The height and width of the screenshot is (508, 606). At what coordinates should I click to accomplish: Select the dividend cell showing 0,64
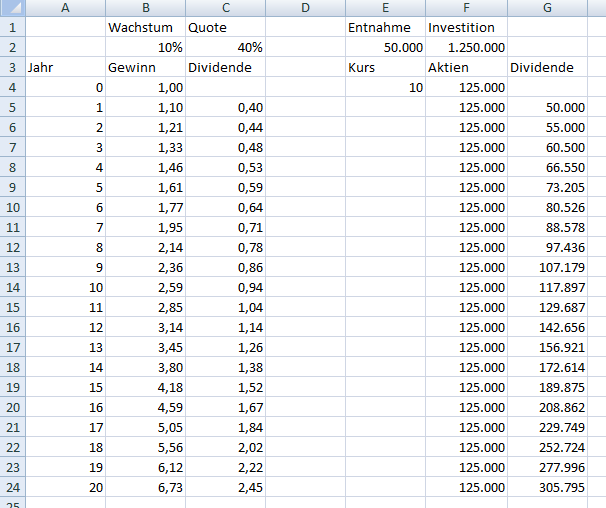[x=226, y=207]
